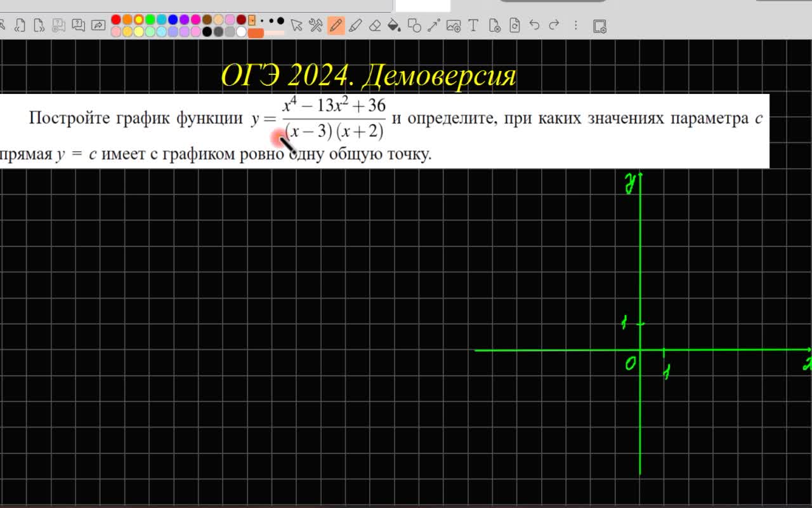
Task: Select the highlighter marker tool
Action: (x=355, y=25)
